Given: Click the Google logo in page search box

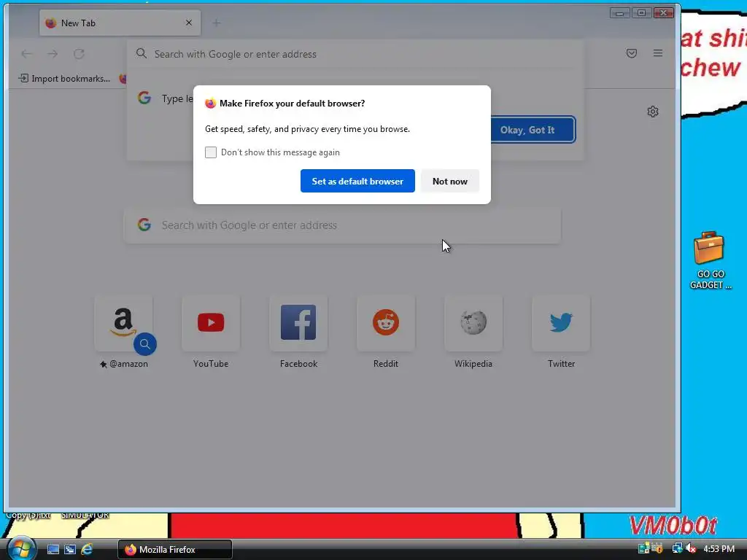Looking at the screenshot, I should (144, 225).
